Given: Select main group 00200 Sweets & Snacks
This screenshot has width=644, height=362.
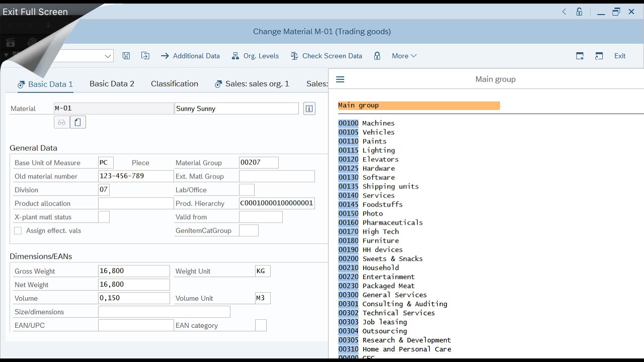Looking at the screenshot, I should pos(380,259).
